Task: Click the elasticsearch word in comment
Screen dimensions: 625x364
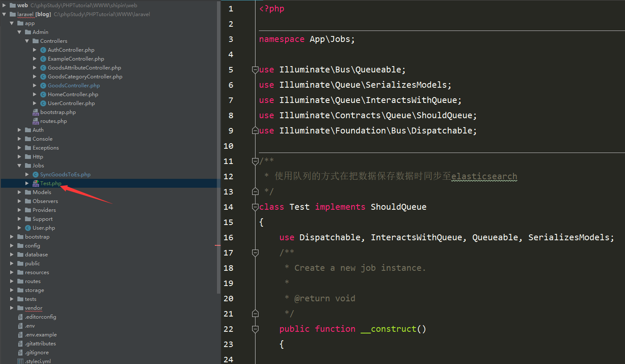Action: coord(484,176)
